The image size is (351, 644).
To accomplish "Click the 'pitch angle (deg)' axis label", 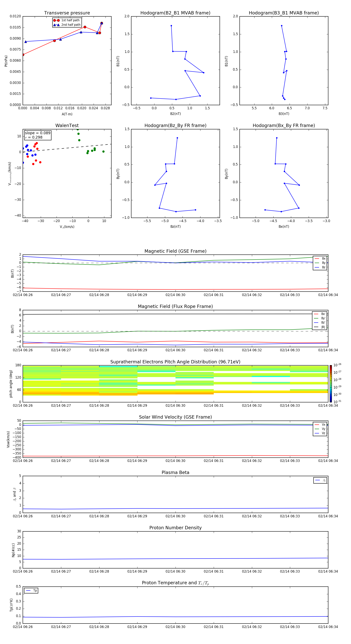I will pyautogui.click(x=11, y=384).
